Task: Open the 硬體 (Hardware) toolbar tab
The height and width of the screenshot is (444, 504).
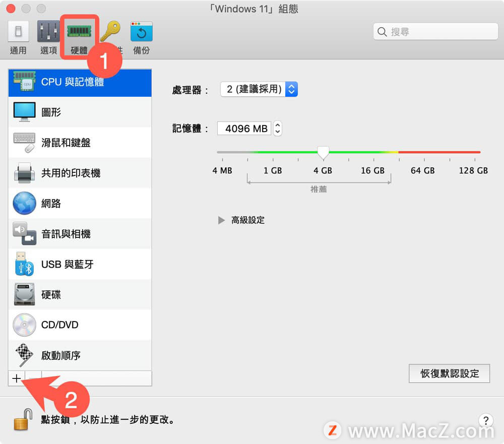Action: pyautogui.click(x=79, y=38)
